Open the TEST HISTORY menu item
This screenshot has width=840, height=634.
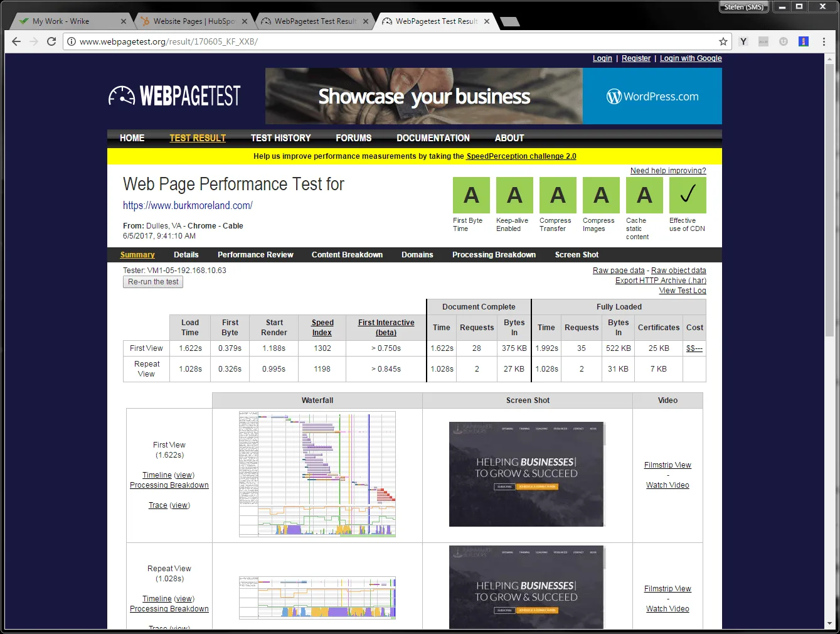(280, 138)
